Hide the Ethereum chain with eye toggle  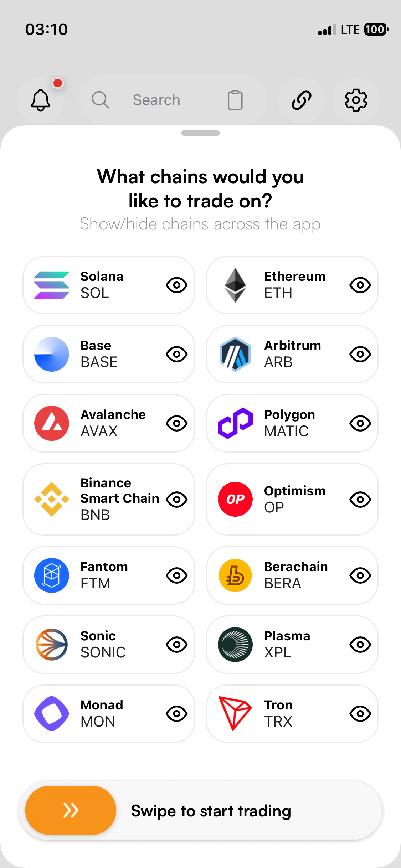(x=360, y=285)
